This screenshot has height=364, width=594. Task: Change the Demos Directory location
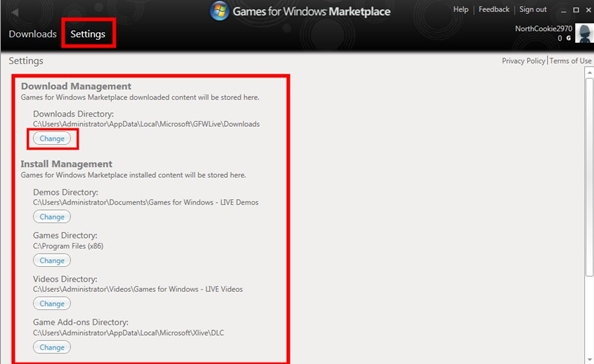click(52, 217)
